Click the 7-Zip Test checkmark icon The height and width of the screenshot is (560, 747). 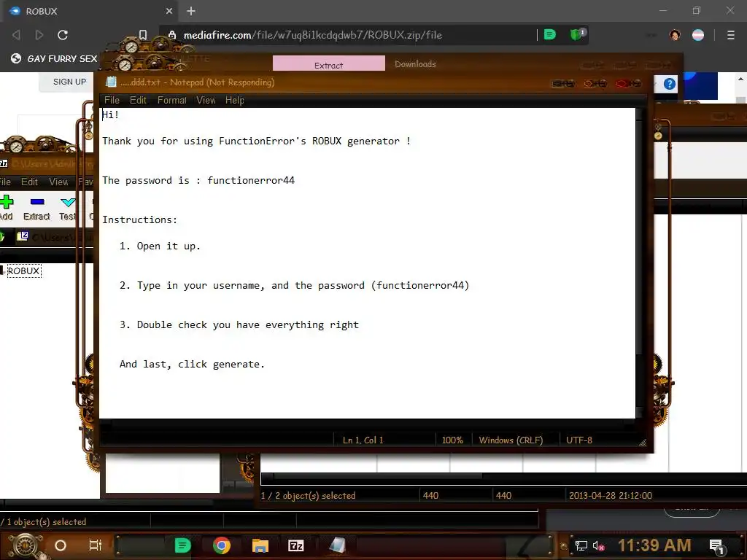click(68, 202)
